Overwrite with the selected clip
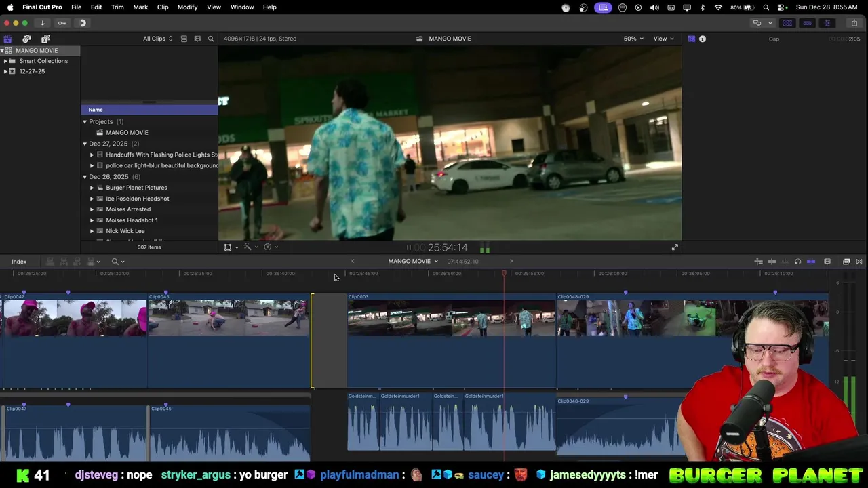 pyautogui.click(x=92, y=262)
